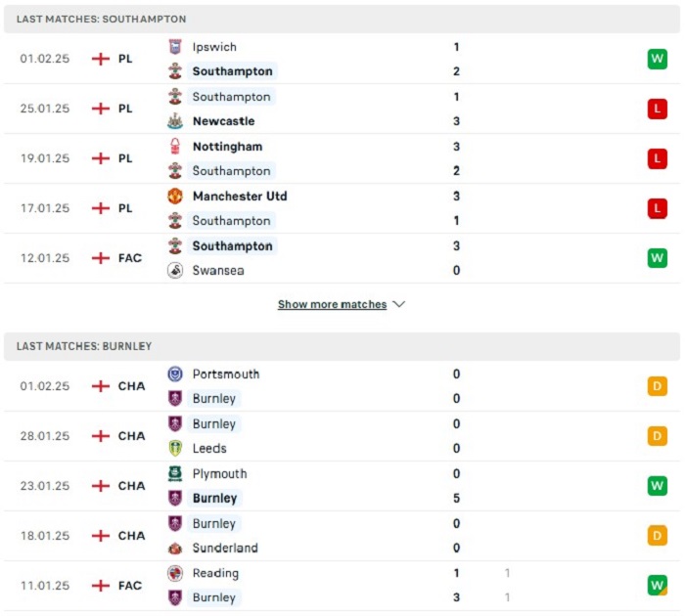The height and width of the screenshot is (616, 685).
Task: Click the Sunderland club crest icon
Action: [175, 548]
